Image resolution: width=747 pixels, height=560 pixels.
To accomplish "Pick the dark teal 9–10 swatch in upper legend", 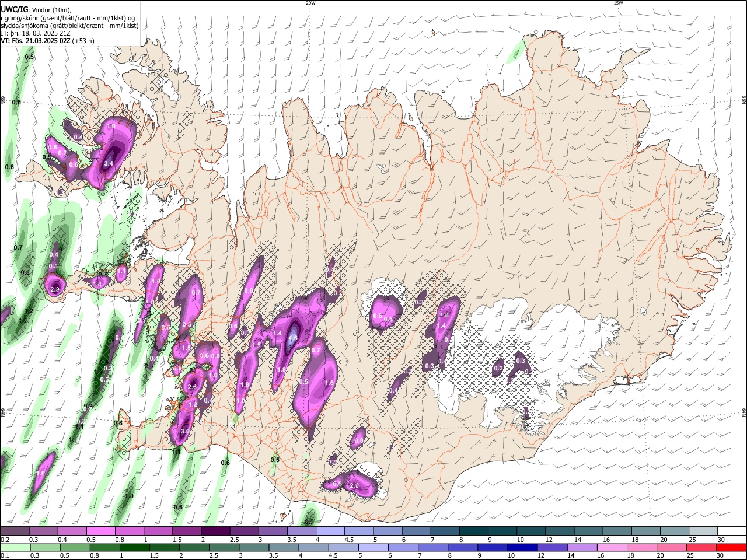I will tap(502, 531).
